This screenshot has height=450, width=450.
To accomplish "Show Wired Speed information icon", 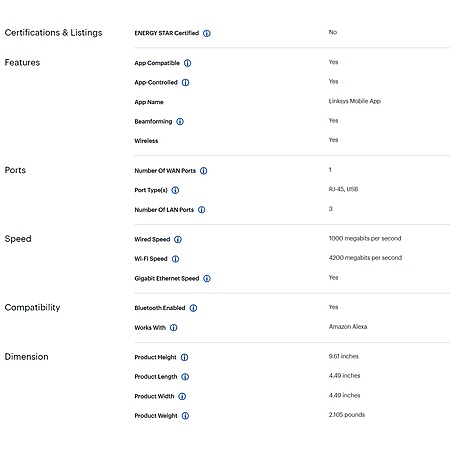I will pos(178,239).
